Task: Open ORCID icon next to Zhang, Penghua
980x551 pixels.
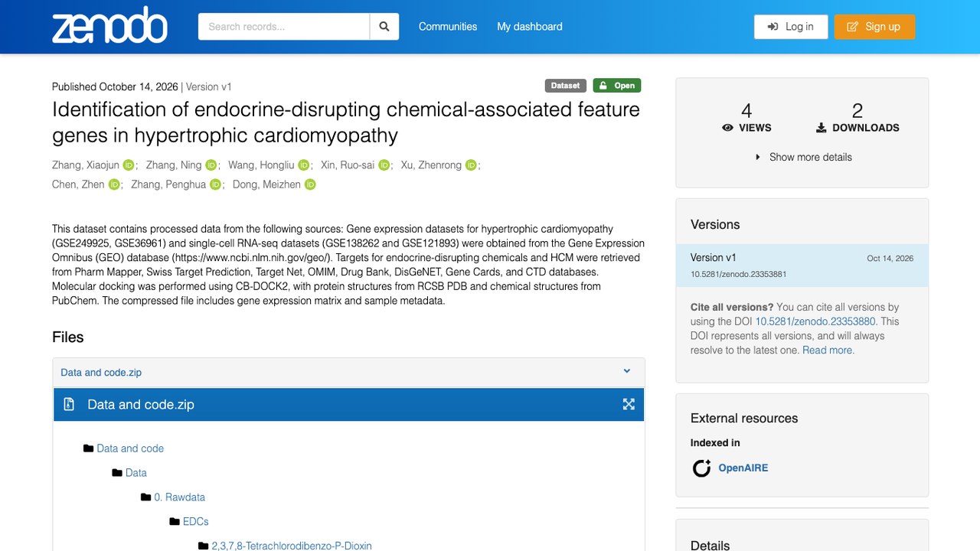Action: [215, 184]
